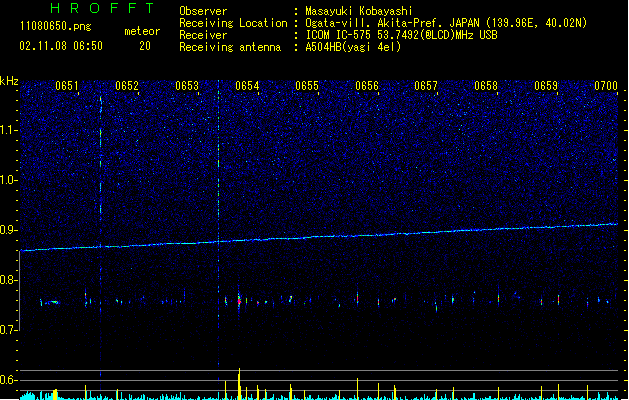The image size is (629, 400).
Task: Click the timestamp 02.11.08 06:50
Action: click(61, 46)
